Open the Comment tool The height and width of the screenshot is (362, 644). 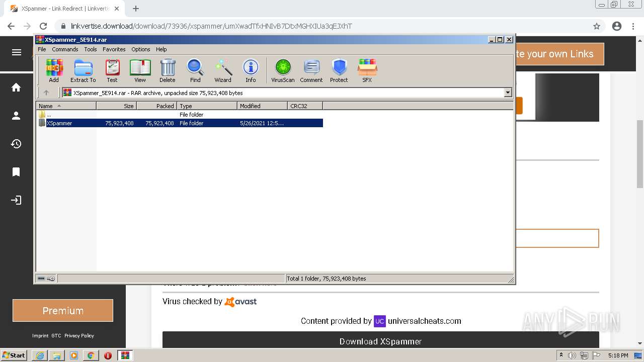point(311,70)
